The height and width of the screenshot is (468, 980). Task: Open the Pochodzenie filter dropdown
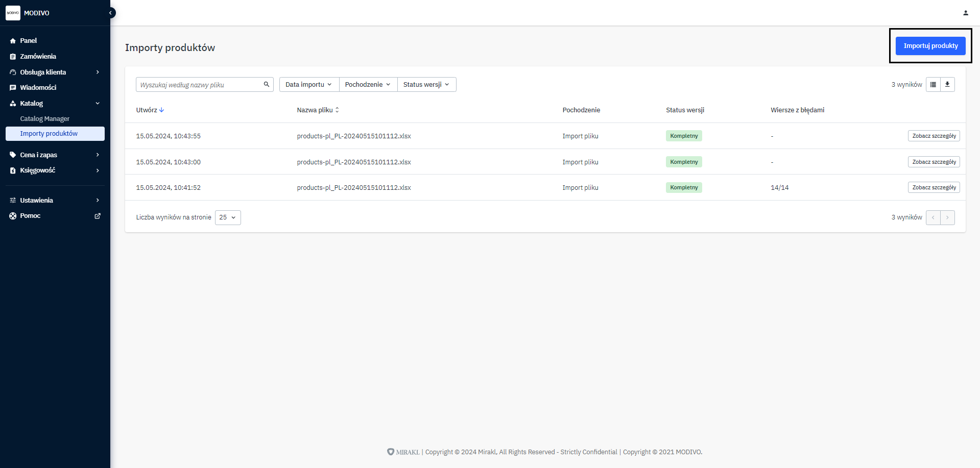click(x=368, y=84)
